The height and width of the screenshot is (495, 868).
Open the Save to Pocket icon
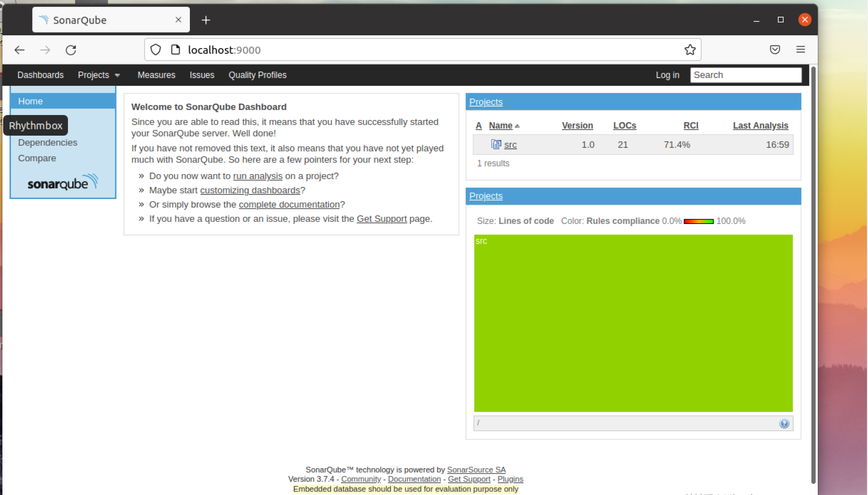(x=775, y=50)
